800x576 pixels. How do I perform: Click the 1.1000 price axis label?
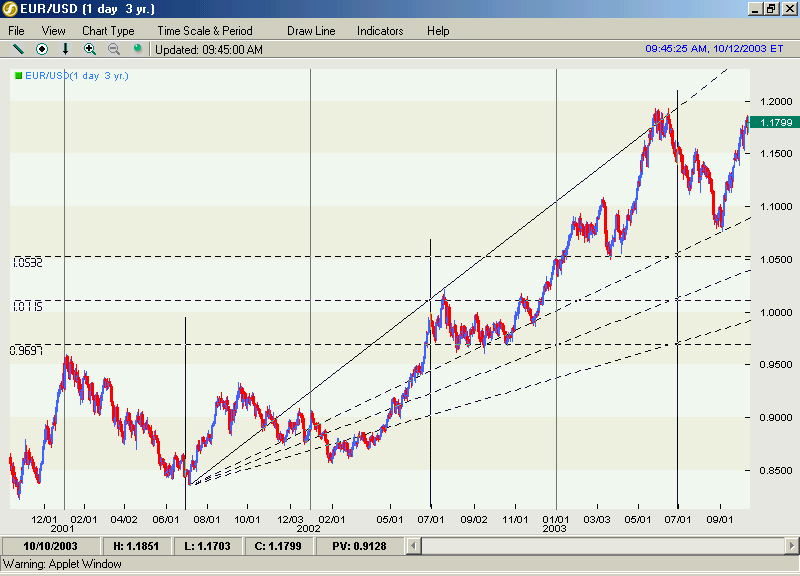point(776,207)
